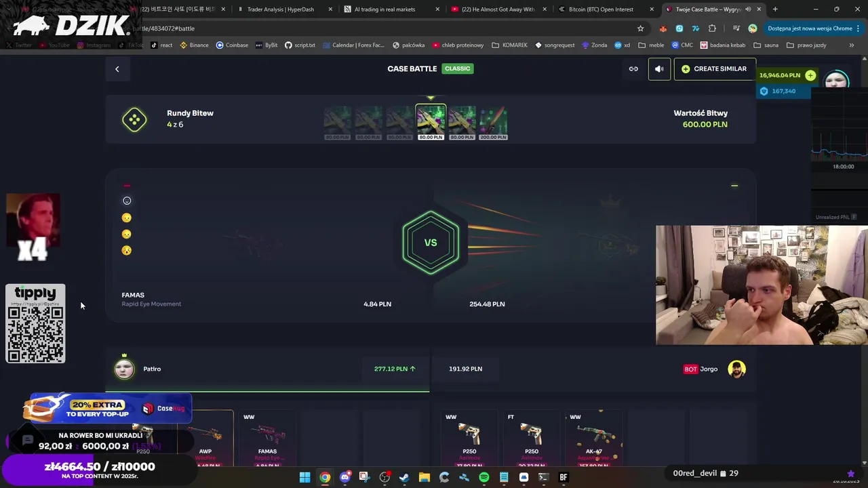Open the script.txt bookmark
The height and width of the screenshot is (488, 868).
point(300,45)
